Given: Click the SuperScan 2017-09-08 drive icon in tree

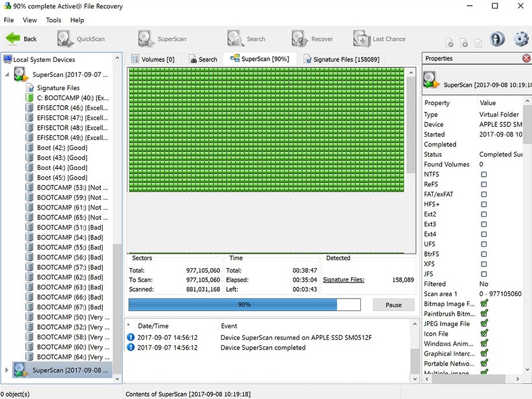Looking at the screenshot, I should pyautogui.click(x=21, y=370).
